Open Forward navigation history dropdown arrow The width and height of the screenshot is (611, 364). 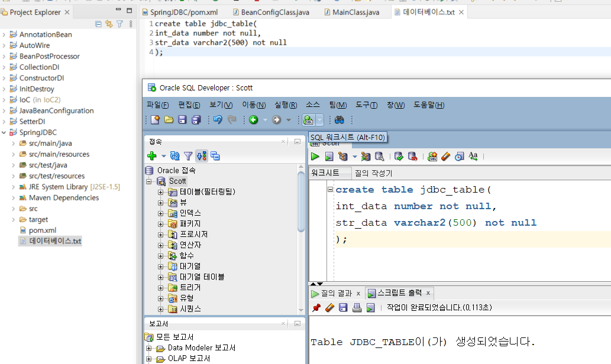pos(289,120)
